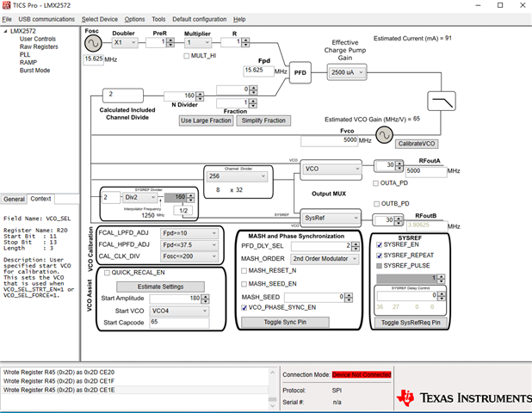Click Toggle SysRefReq Pin button

pyautogui.click(x=411, y=323)
